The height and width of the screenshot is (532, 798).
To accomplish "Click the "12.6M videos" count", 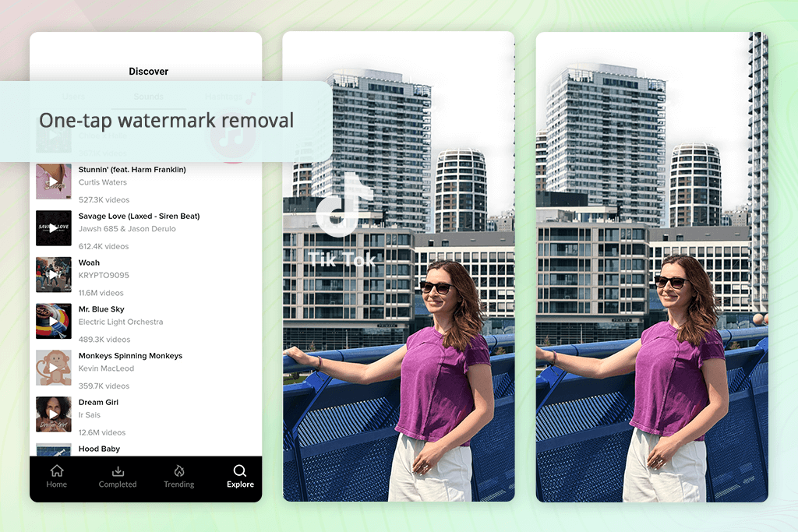I will click(x=102, y=432).
